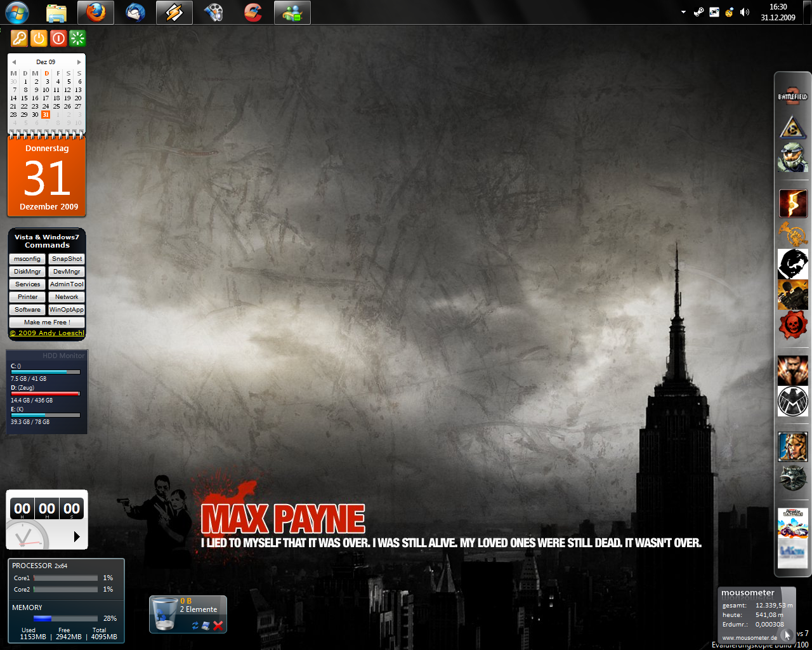Viewport: 812px width, 650px height.
Task: Switch to Firefox in the taskbar
Action: 96,12
